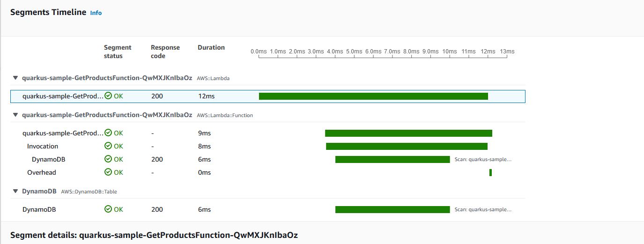
Task: Click the DynamoDB subsegment bar under Invocation
Action: point(392,159)
